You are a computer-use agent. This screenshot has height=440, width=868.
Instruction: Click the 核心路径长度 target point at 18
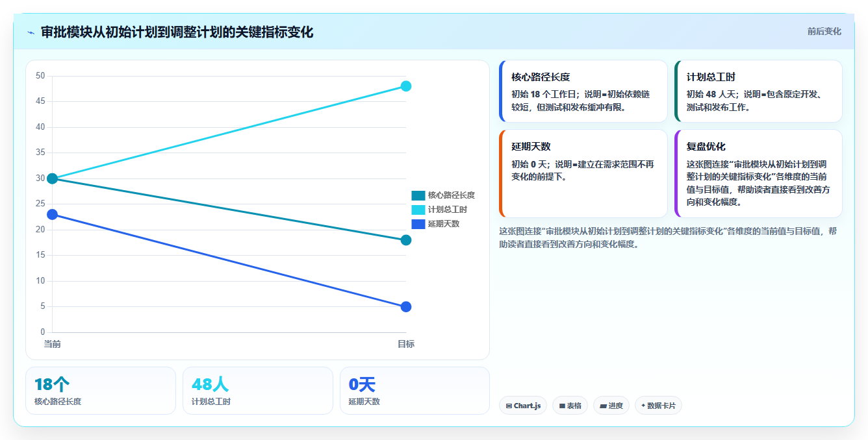tap(406, 240)
